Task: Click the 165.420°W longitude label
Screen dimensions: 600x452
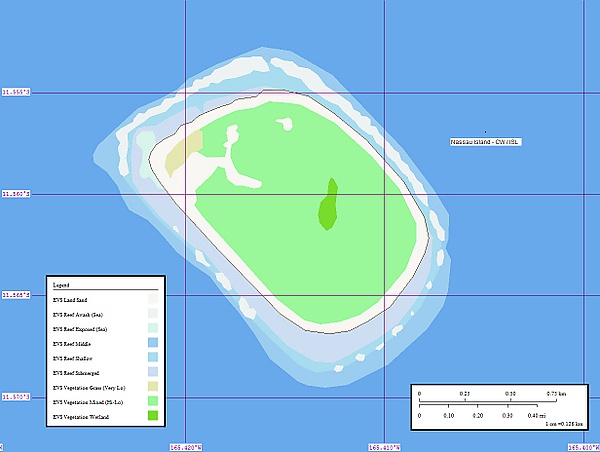Action: coord(186,447)
